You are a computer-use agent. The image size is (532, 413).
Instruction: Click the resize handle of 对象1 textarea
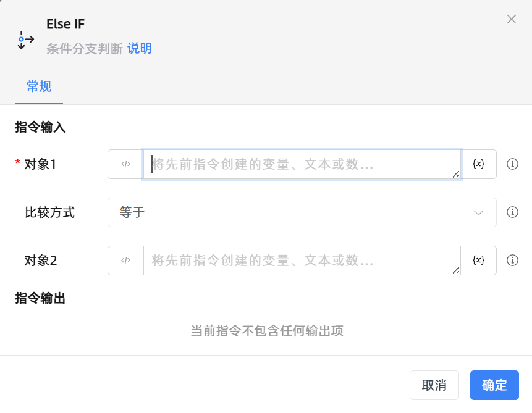(x=456, y=175)
